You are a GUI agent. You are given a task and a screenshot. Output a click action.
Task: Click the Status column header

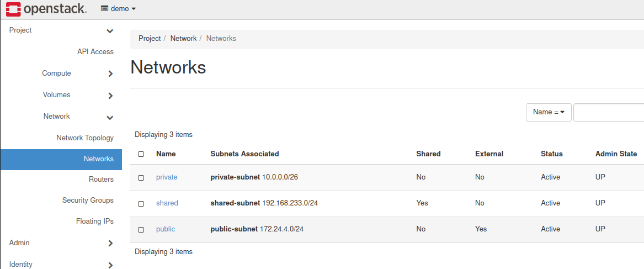point(552,154)
